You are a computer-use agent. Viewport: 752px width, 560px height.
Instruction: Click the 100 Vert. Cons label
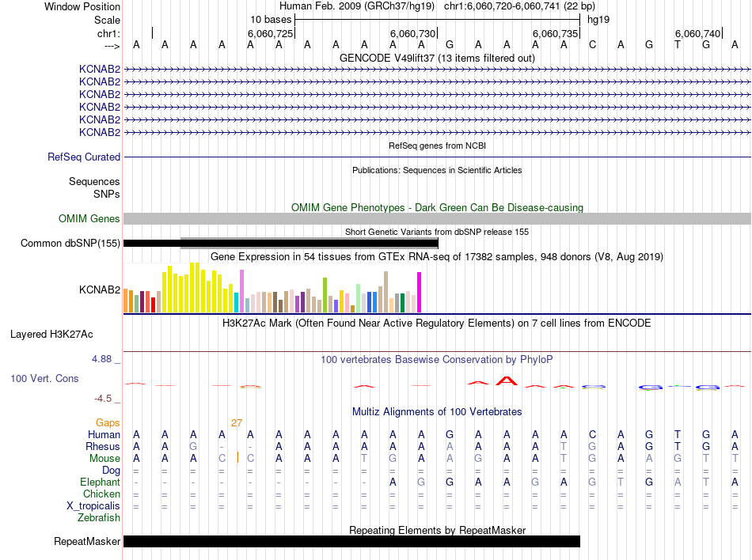pyautogui.click(x=44, y=379)
